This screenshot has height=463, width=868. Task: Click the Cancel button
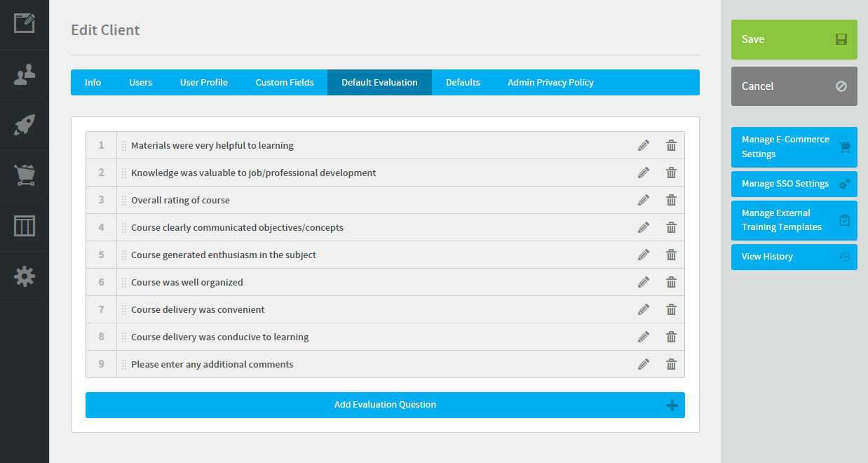point(794,86)
